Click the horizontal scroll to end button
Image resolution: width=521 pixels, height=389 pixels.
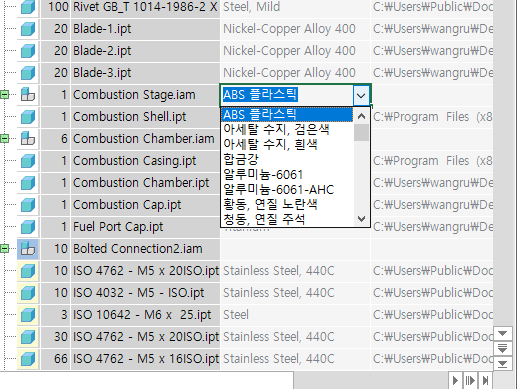485,380
